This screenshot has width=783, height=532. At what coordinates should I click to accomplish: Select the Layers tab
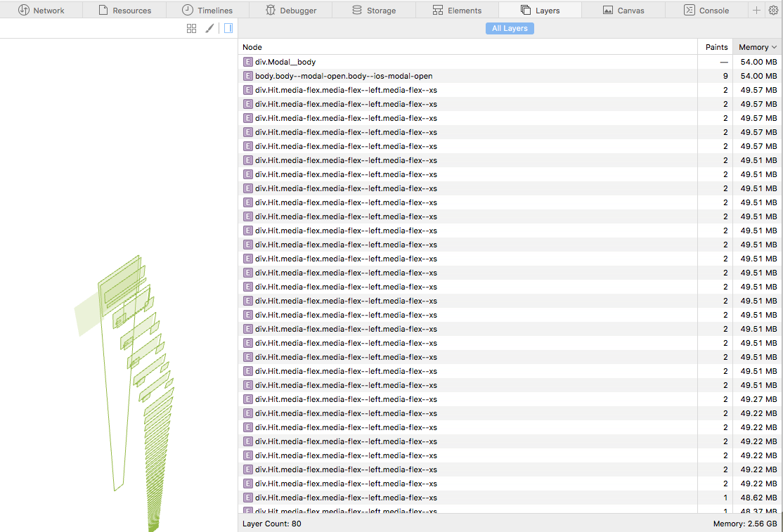point(541,10)
